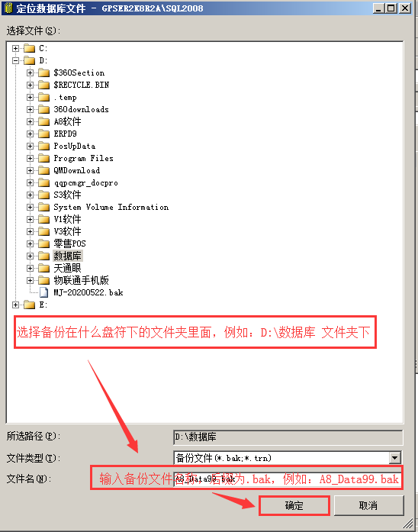Click the A8软件 folder icon
Image resolution: width=418 pixels, height=532 pixels.
pyautogui.click(x=43, y=121)
